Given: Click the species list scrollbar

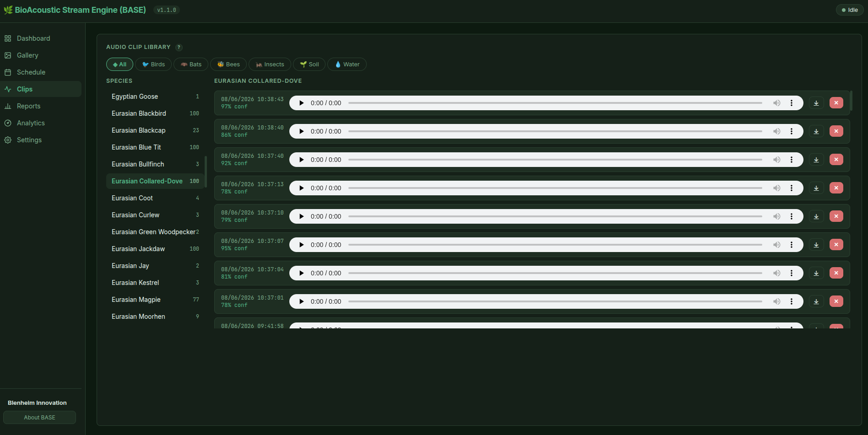Looking at the screenshot, I should (206, 172).
